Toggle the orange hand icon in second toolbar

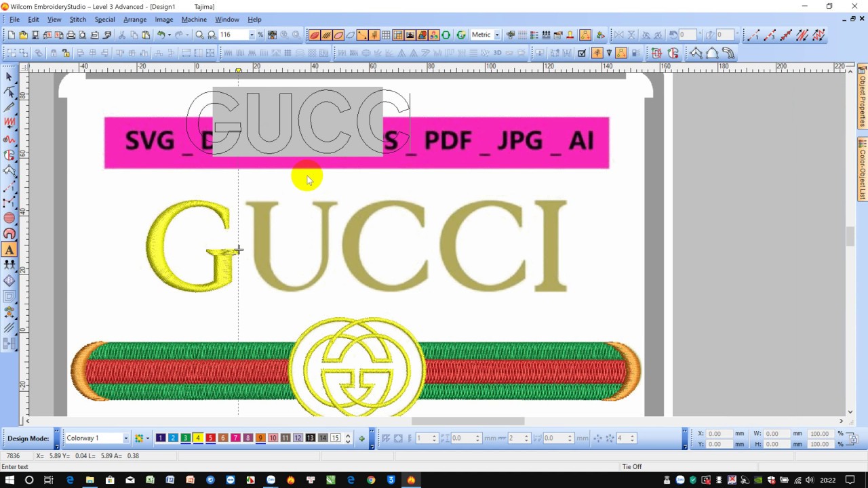point(597,53)
